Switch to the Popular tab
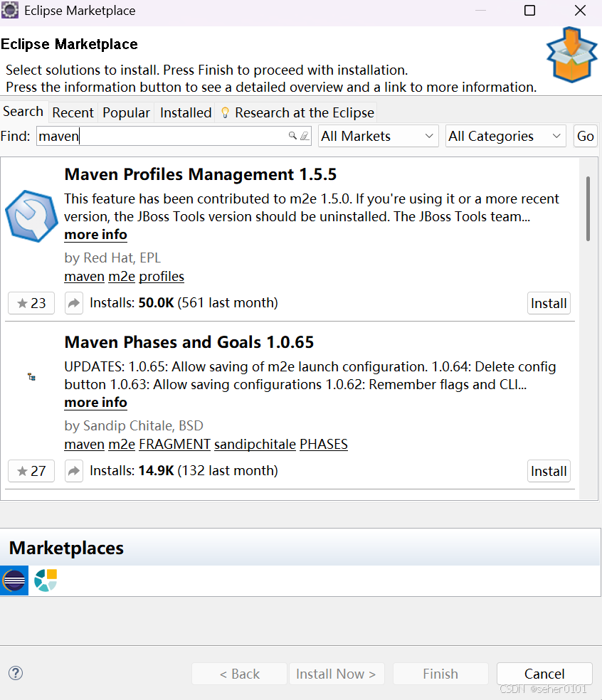Screen dimensions: 602x700 pos(126,112)
